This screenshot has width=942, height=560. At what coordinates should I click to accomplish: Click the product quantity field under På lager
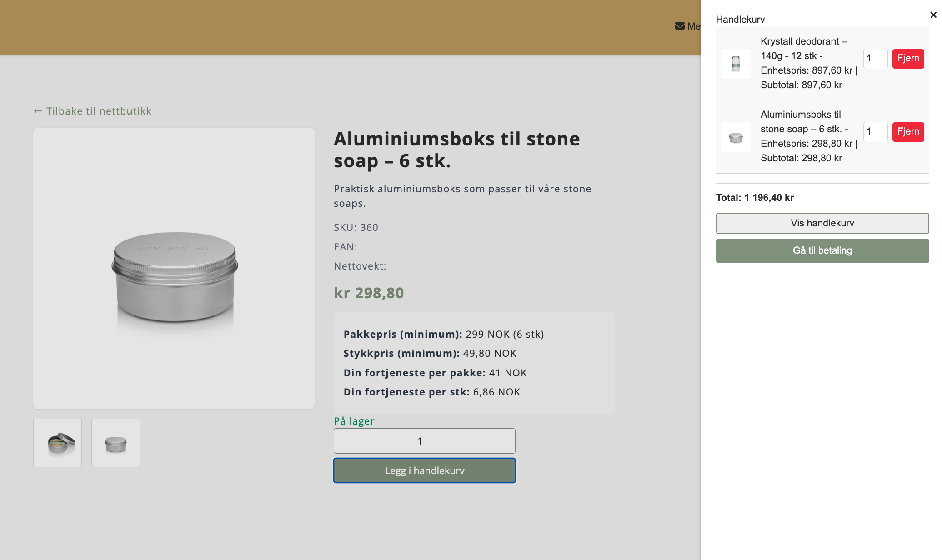424,441
